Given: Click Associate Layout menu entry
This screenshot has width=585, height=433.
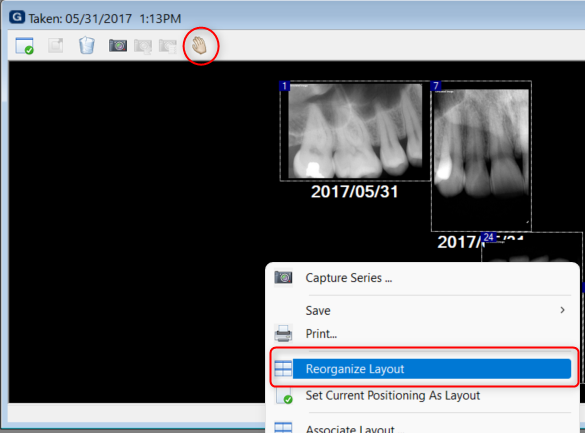Looking at the screenshot, I should pos(422,428).
